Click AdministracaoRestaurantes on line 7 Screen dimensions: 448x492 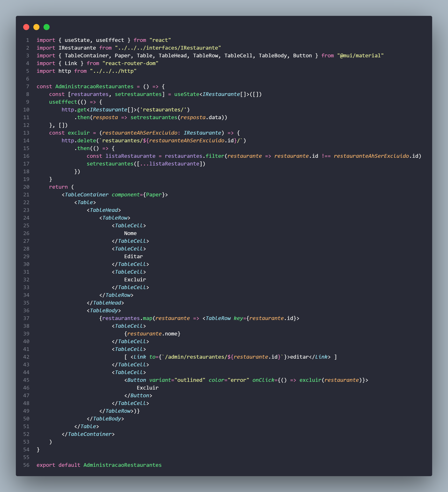[x=94, y=86]
